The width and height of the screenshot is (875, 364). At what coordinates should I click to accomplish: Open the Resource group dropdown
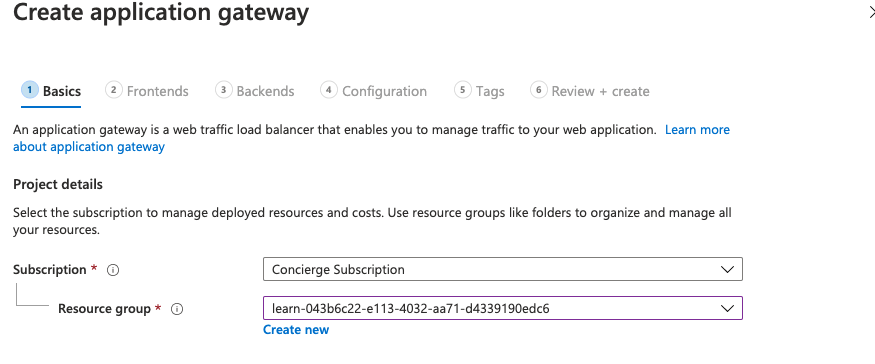pyautogui.click(x=503, y=308)
